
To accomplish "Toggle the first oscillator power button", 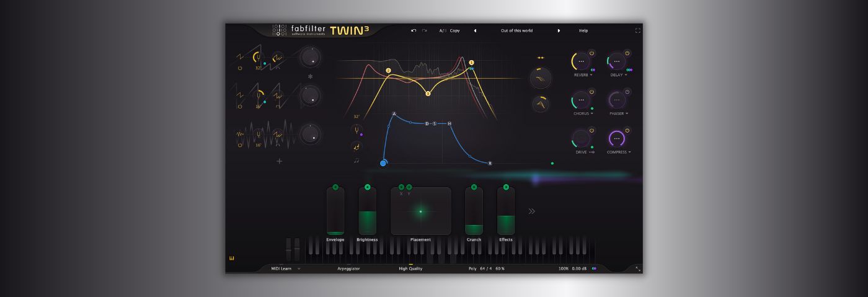I will coord(240,68).
